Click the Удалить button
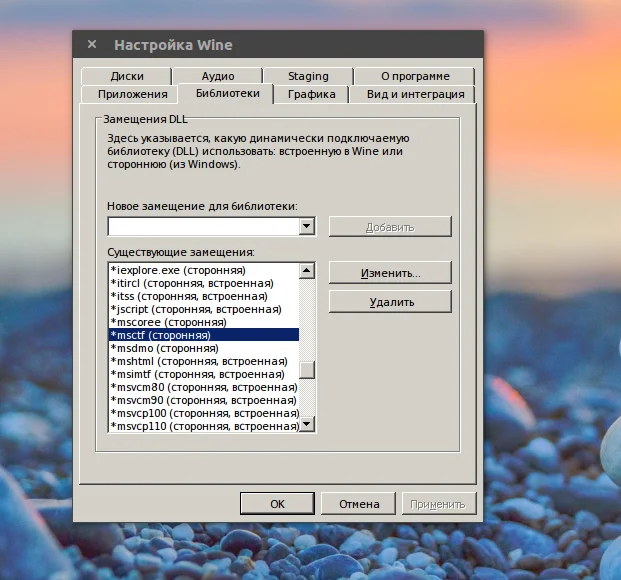621x580 pixels. [x=390, y=302]
